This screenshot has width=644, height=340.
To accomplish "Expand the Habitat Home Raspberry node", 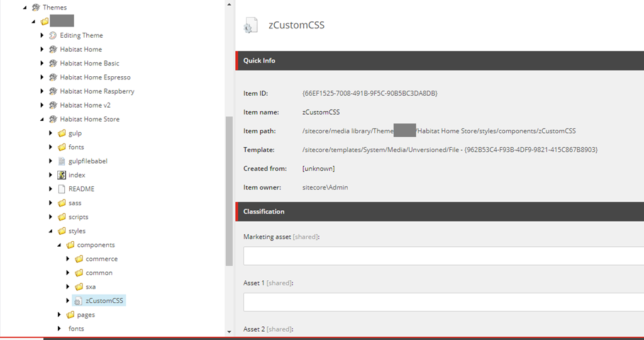I will pos(42,91).
